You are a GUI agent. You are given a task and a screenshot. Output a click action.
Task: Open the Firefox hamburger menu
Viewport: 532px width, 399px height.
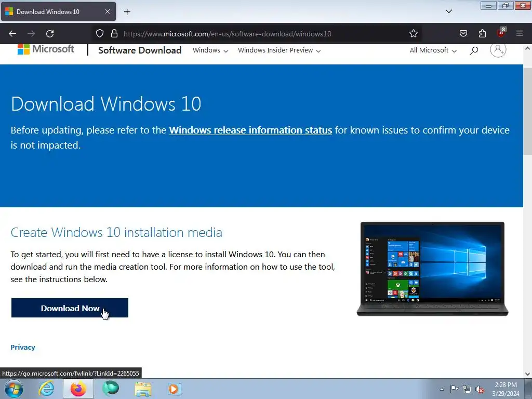pos(520,34)
